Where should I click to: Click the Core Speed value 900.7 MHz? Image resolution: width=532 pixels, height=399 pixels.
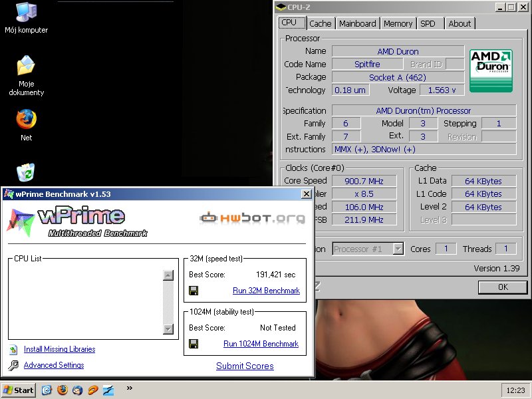click(x=364, y=181)
